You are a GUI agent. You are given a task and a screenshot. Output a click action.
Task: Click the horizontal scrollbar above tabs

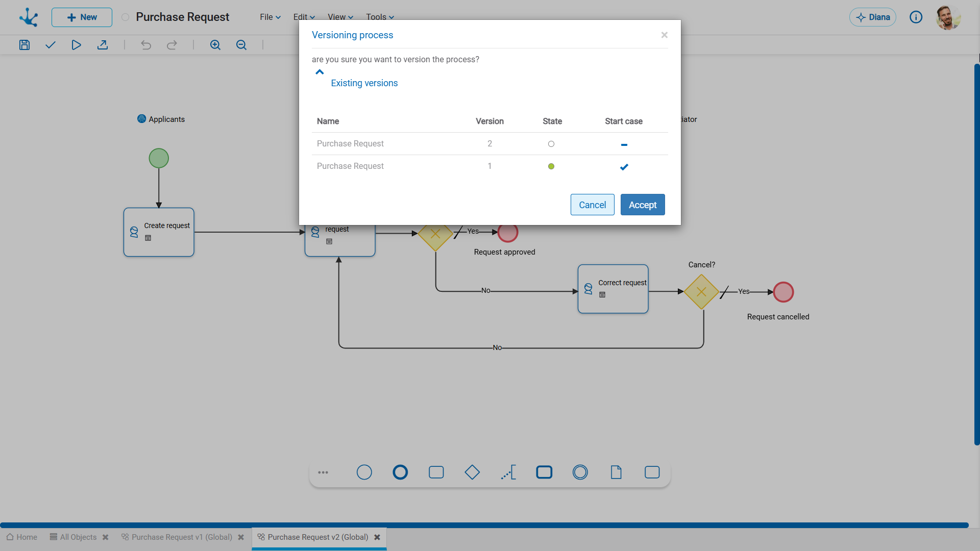tap(484, 525)
